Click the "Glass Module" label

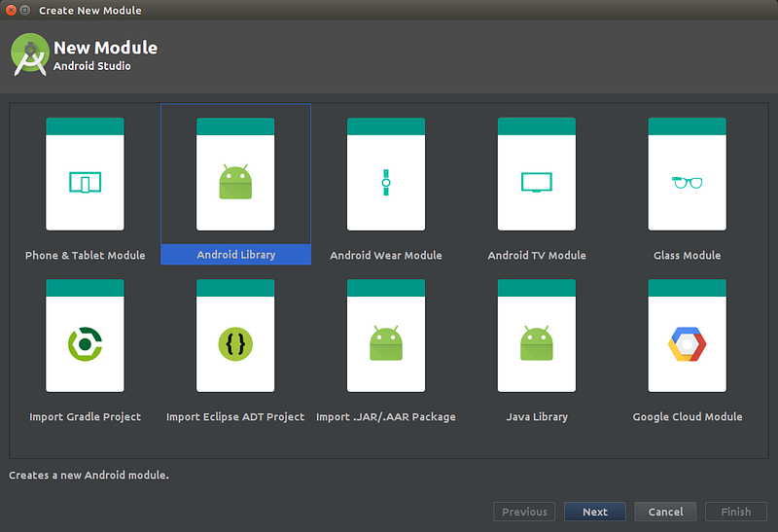[x=688, y=256]
